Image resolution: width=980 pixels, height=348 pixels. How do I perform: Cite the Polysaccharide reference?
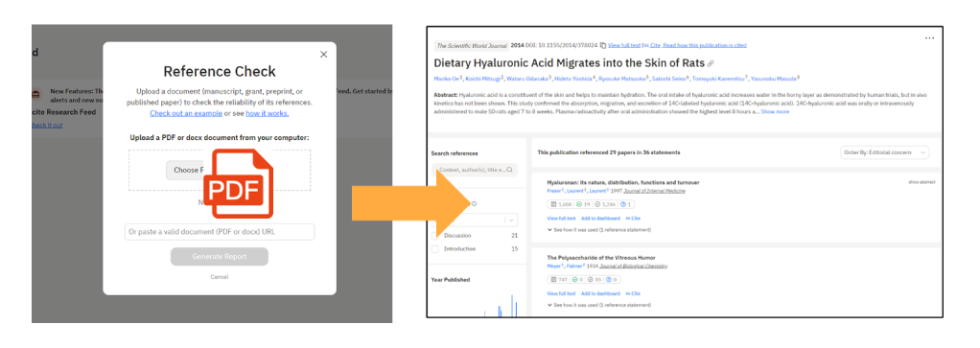point(633,293)
